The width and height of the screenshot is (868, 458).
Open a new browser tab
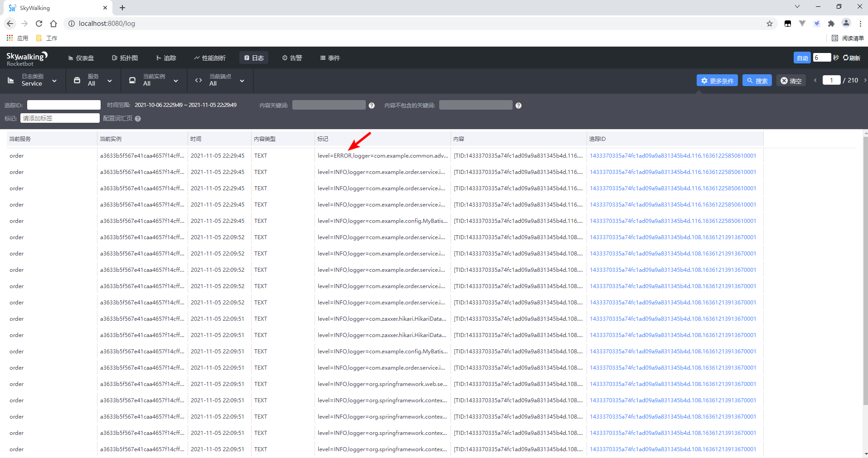point(122,8)
